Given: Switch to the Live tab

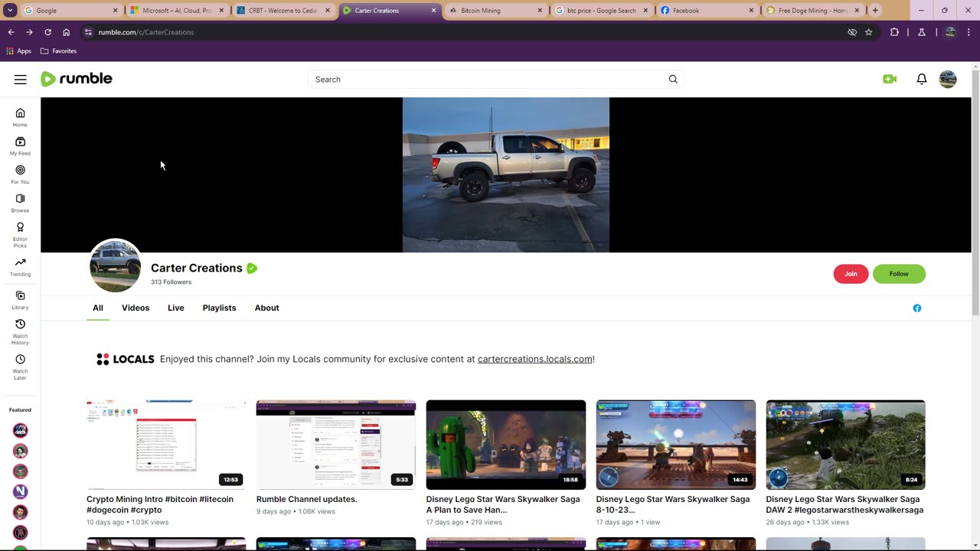Looking at the screenshot, I should tap(176, 308).
